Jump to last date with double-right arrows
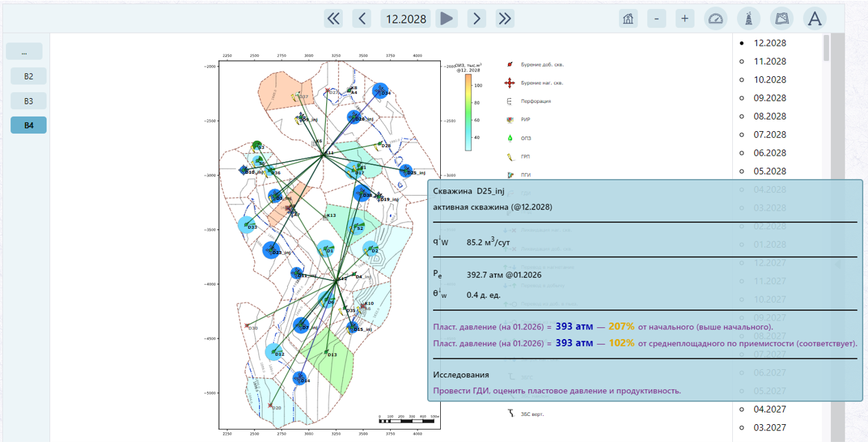The image size is (868, 442). pyautogui.click(x=505, y=19)
